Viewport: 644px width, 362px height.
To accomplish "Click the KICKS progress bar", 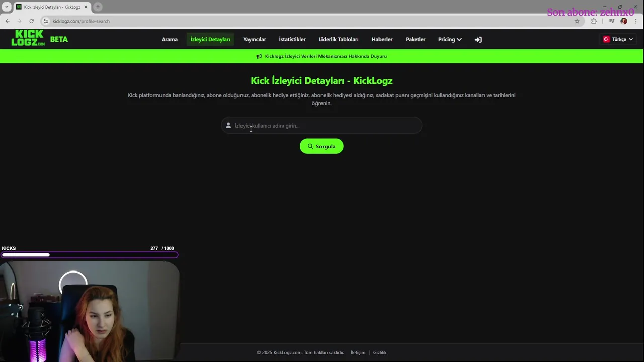I will [89, 255].
